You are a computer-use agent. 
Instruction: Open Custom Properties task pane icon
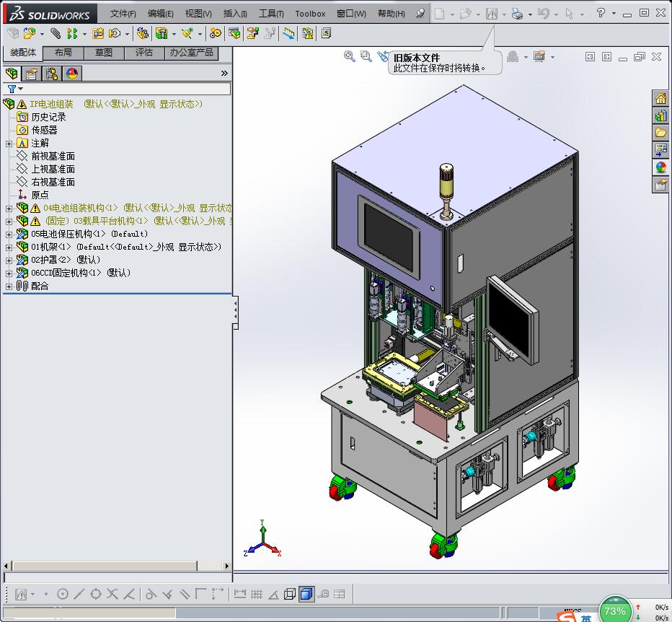[661, 185]
